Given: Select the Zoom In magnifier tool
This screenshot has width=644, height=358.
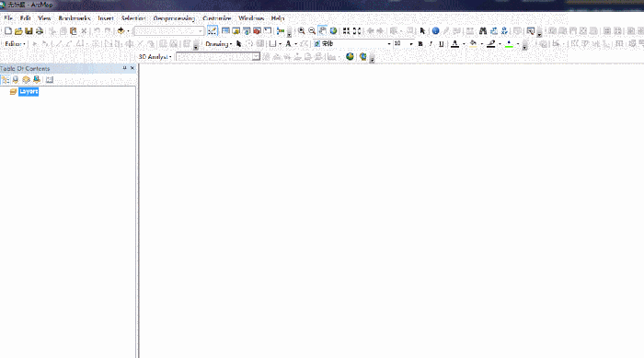Looking at the screenshot, I should click(x=301, y=30).
